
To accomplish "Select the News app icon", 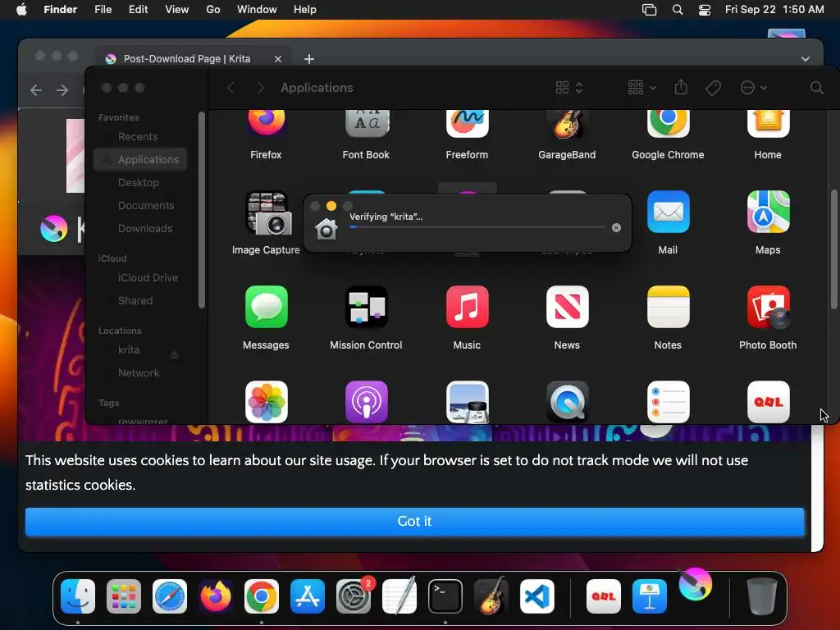I will 567,307.
